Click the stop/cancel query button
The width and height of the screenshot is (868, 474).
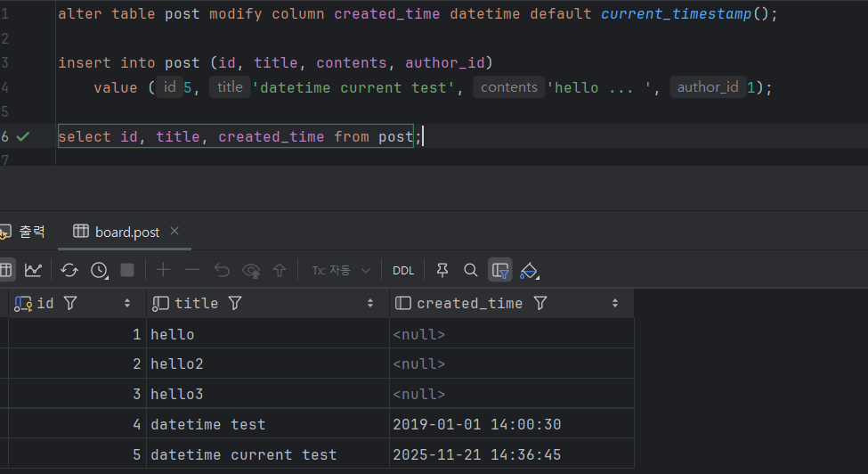pyautogui.click(x=127, y=270)
